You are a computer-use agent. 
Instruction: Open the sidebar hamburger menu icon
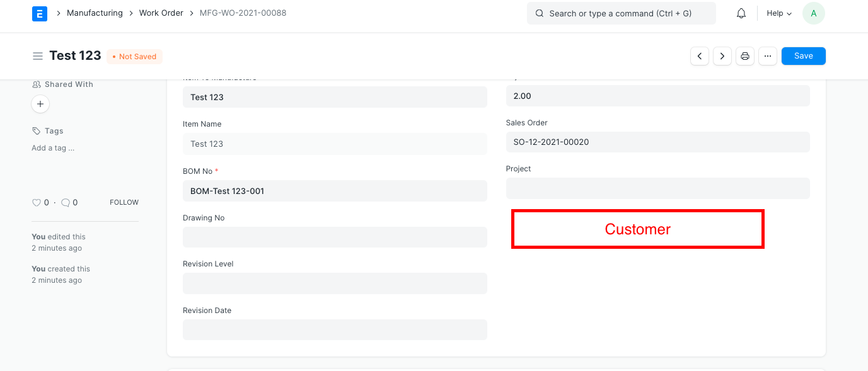click(38, 55)
